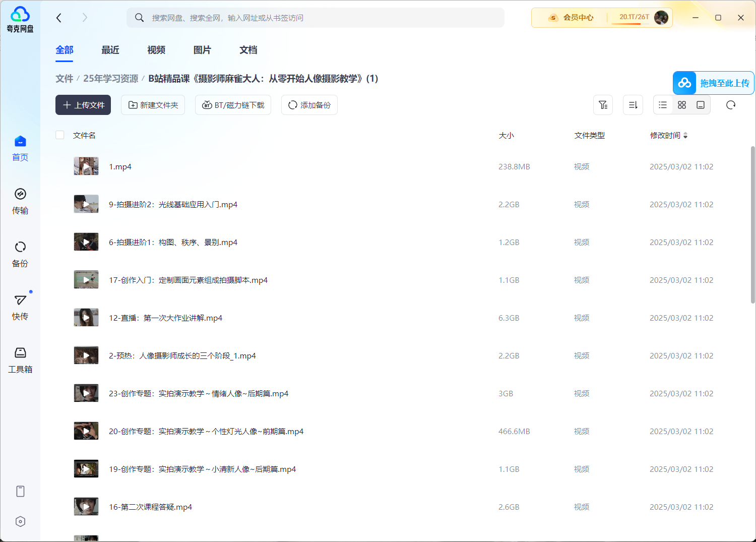756x542 pixels.
Task: Play thumbnail of 16-第二次课程答疑 video
Action: coord(86,506)
